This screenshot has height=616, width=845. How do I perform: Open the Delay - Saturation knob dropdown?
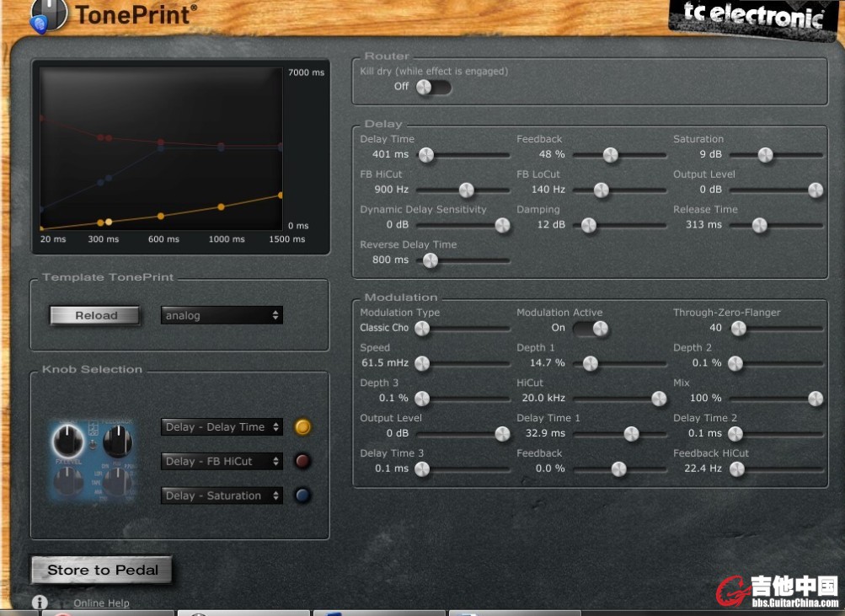point(222,495)
